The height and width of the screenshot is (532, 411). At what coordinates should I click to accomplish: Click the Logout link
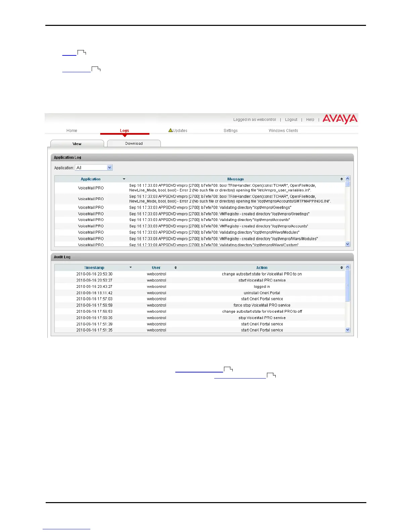(x=291, y=120)
